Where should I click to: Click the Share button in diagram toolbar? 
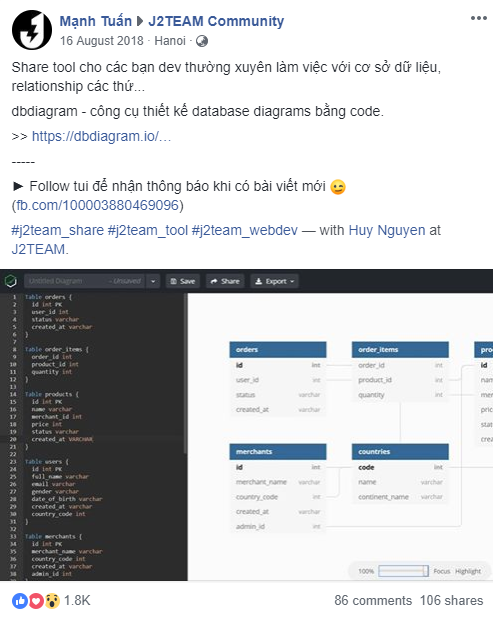[225, 281]
